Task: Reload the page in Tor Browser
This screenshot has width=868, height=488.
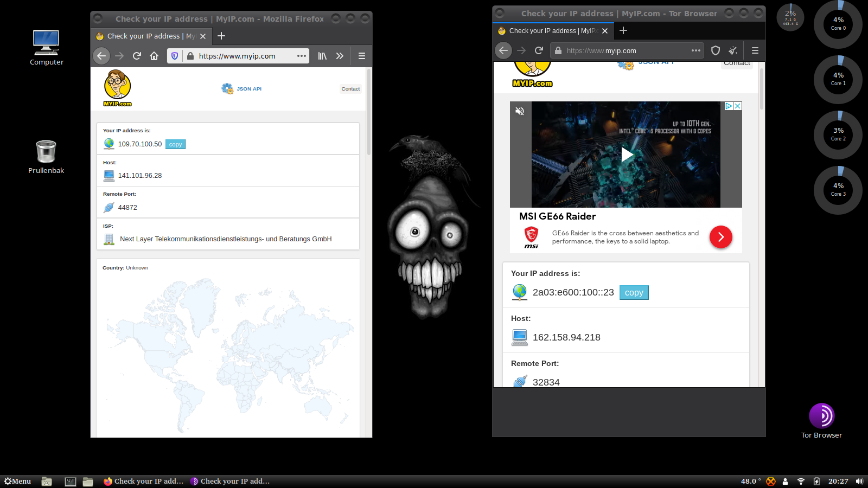Action: 539,50
